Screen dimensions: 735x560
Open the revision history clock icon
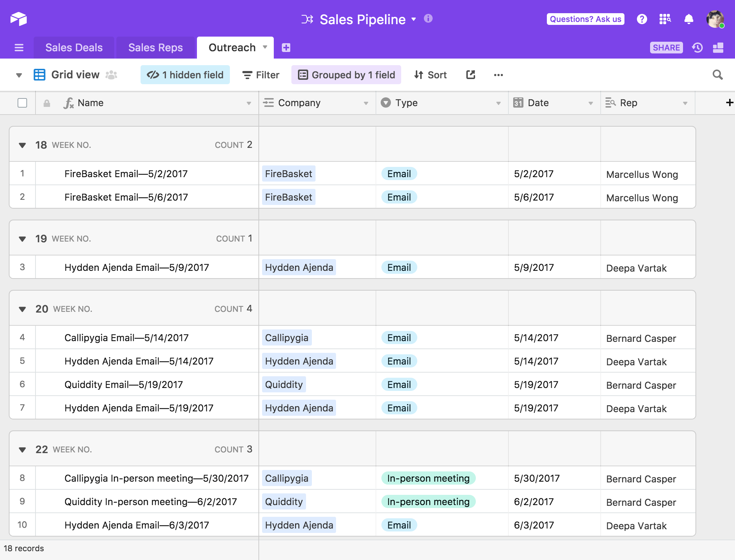pos(697,48)
